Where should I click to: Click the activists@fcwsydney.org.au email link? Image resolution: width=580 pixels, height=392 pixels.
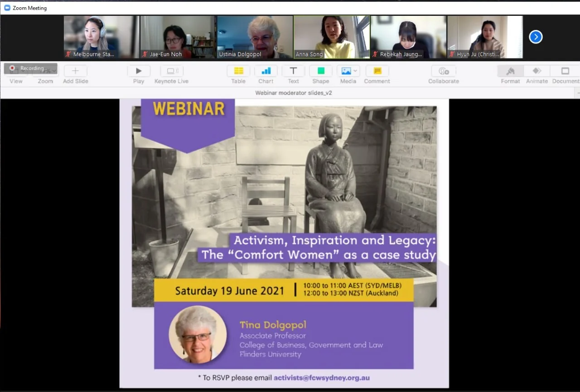[x=322, y=377]
